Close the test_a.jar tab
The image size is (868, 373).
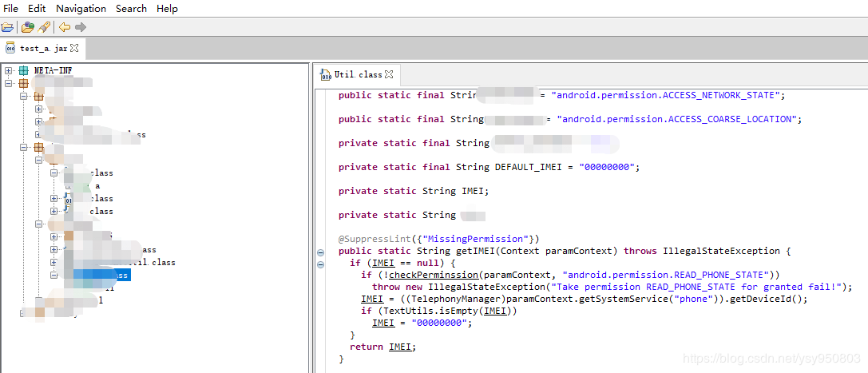tap(75, 48)
